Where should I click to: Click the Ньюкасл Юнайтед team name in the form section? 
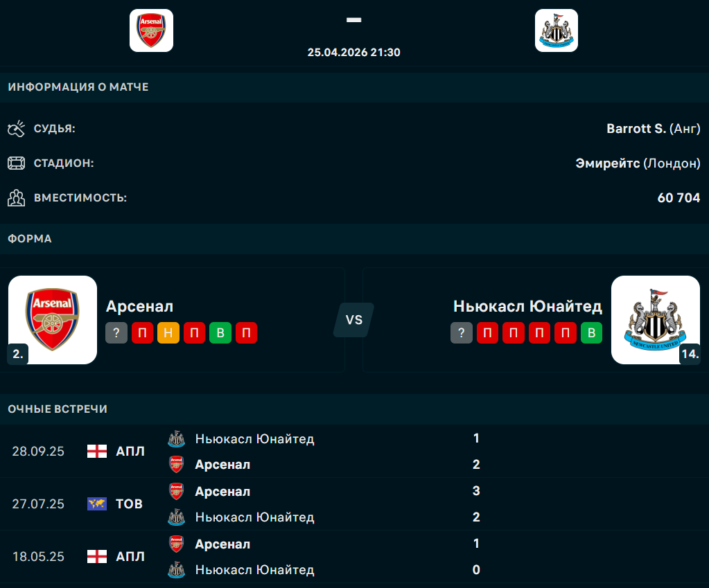527,306
